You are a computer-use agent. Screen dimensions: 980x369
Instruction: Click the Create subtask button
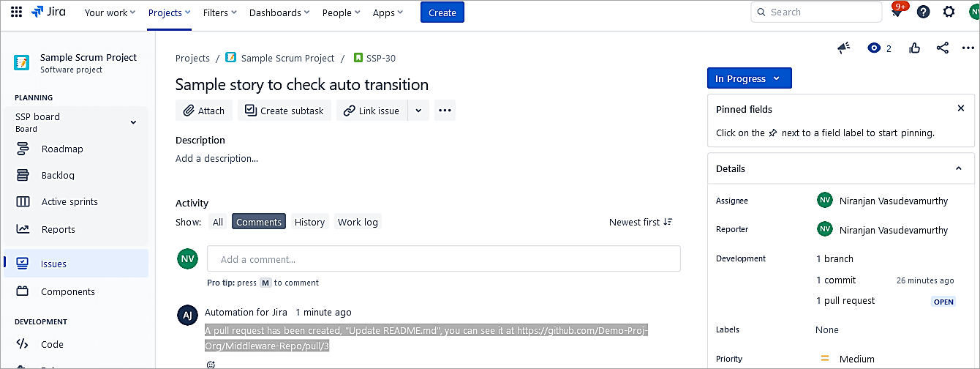pos(284,111)
